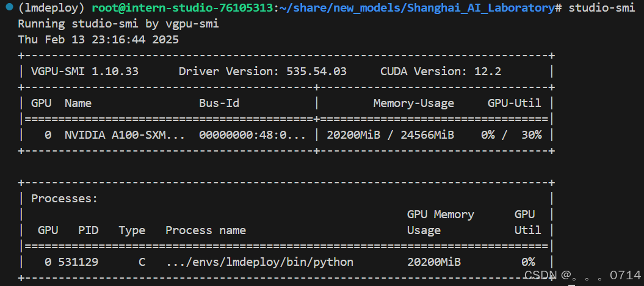This screenshot has width=644, height=286.
Task: Click memory usage "20200MiB / 24566MiB"
Action: tap(390, 135)
